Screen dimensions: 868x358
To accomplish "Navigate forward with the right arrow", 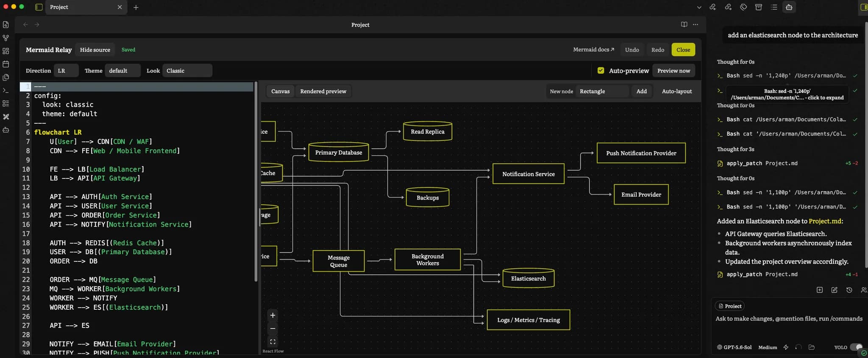I will pyautogui.click(x=37, y=25).
